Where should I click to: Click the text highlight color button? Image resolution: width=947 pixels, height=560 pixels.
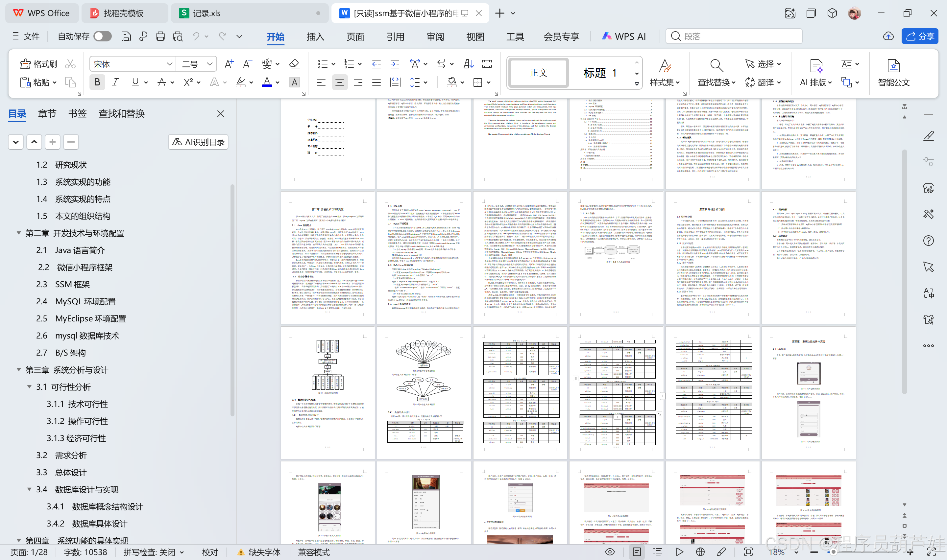click(x=240, y=82)
